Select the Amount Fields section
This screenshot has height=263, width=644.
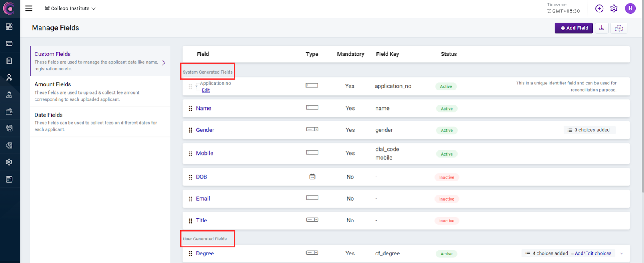point(53,84)
